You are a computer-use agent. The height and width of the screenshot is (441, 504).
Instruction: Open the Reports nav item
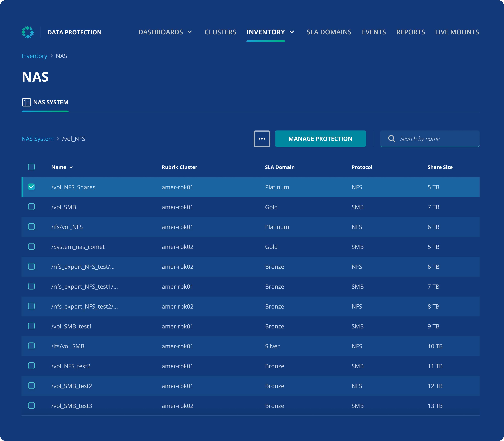click(410, 32)
